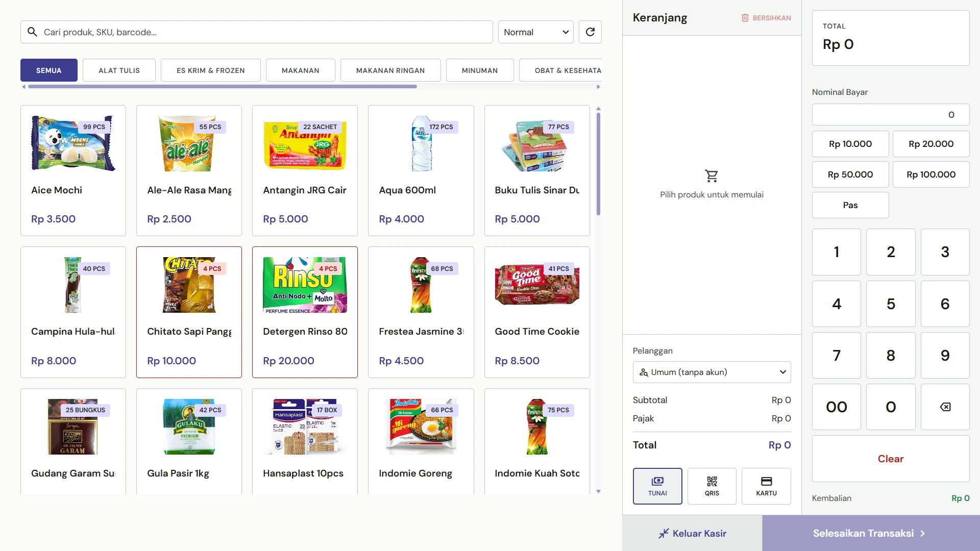Tap keypad digit 0
This screenshot has width=980, height=551.
pyautogui.click(x=891, y=407)
